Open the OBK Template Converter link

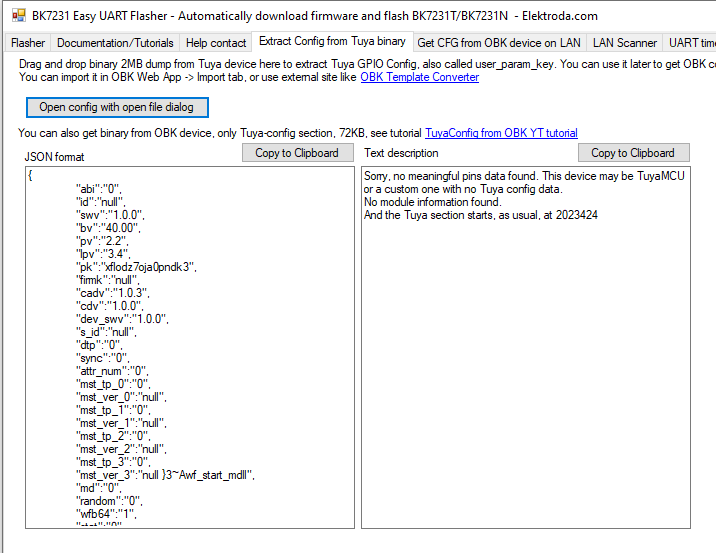point(420,77)
